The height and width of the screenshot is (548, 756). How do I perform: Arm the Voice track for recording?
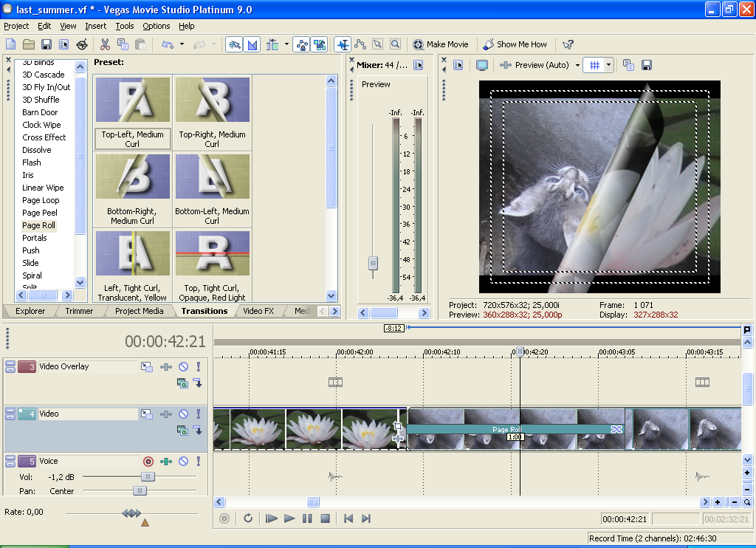tap(148, 462)
